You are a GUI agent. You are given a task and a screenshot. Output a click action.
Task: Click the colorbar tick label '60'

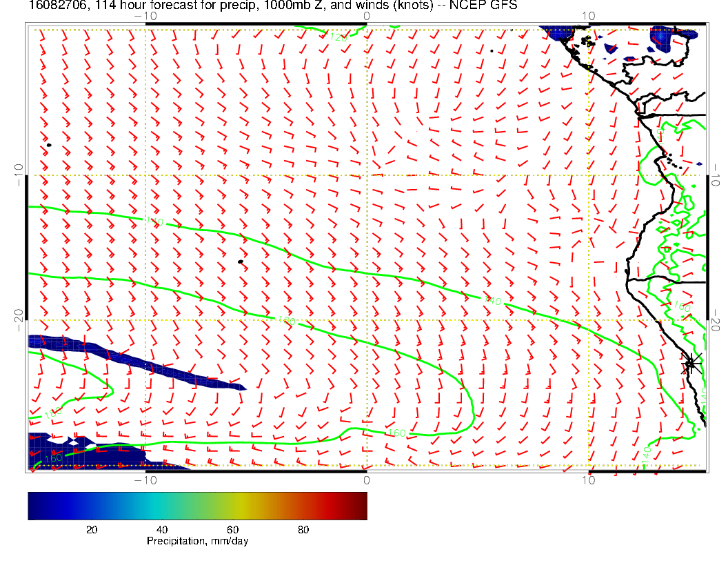[x=232, y=530]
